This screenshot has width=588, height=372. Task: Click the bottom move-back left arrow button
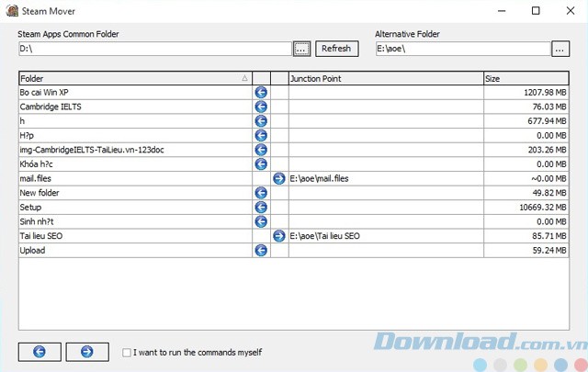(x=39, y=351)
